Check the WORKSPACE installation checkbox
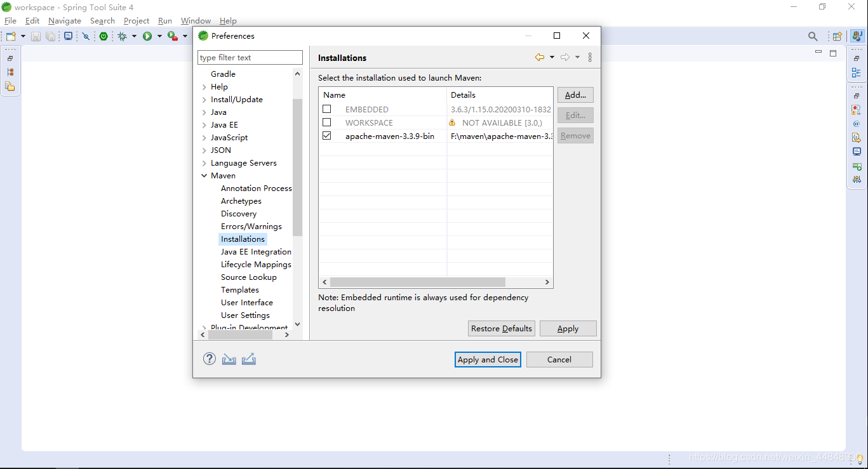Screen dimensions: 868x469 pos(327,122)
